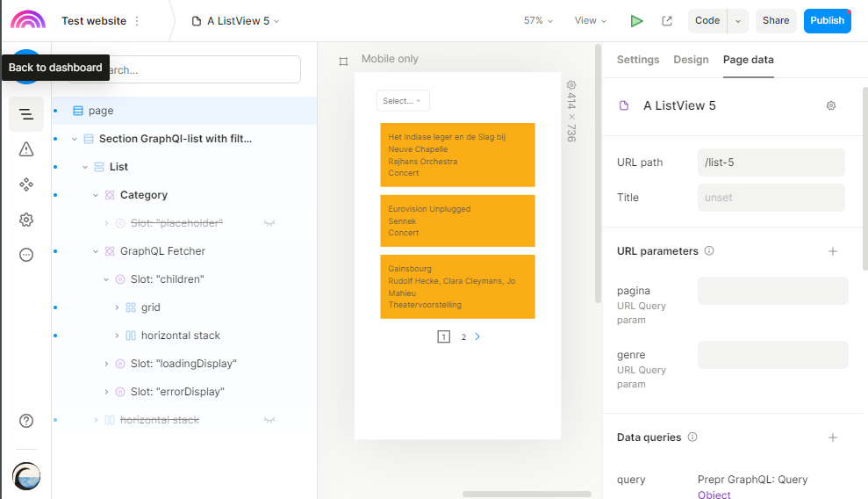The width and height of the screenshot is (868, 499).
Task: Open the external link preview icon
Action: click(667, 21)
